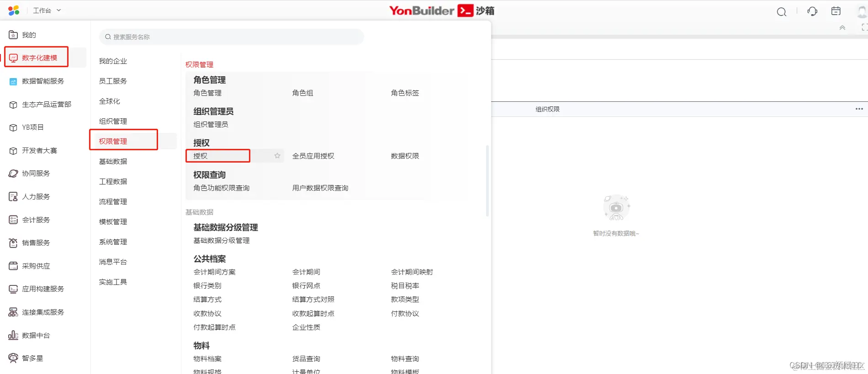
Task: Click the 我的 sidebar icon
Action: pyautogui.click(x=13, y=35)
